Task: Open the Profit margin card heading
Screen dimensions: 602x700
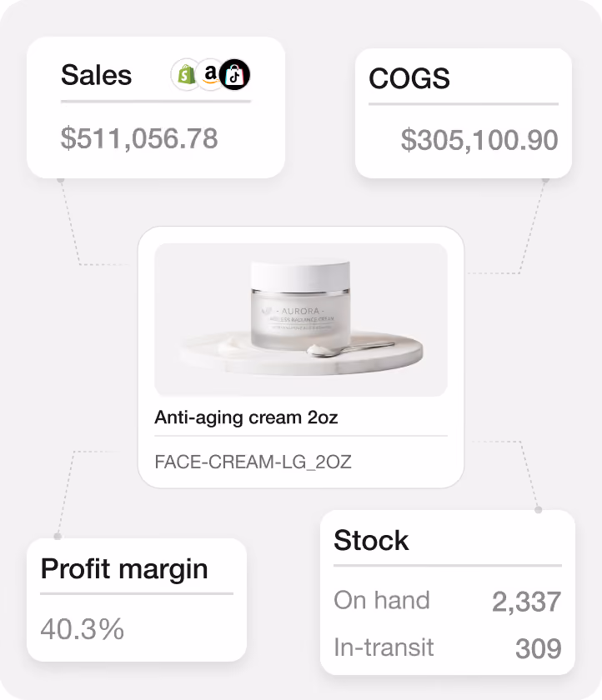Action: tap(124, 570)
